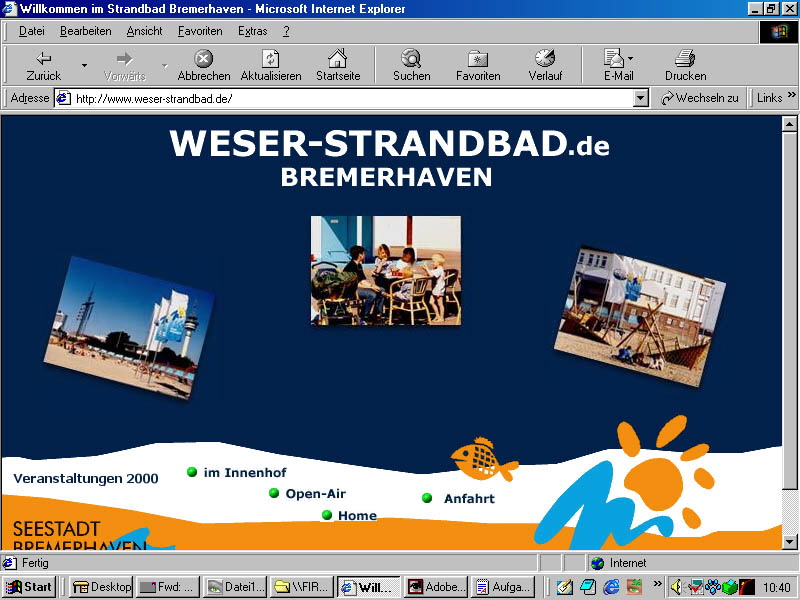The height and width of the screenshot is (600, 800).
Task: Launch Internet Explorer from quick launch
Action: click(611, 587)
